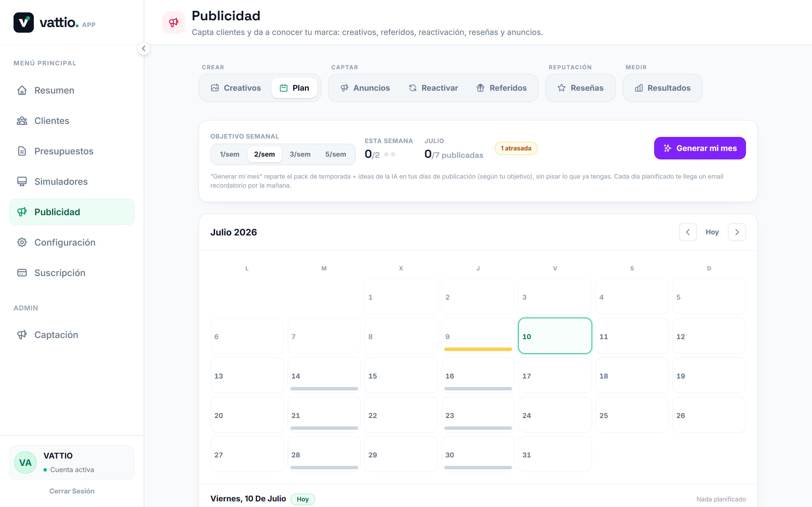Click the yellow overdue bar on day 9
Image resolution: width=812 pixels, height=507 pixels.
478,349
